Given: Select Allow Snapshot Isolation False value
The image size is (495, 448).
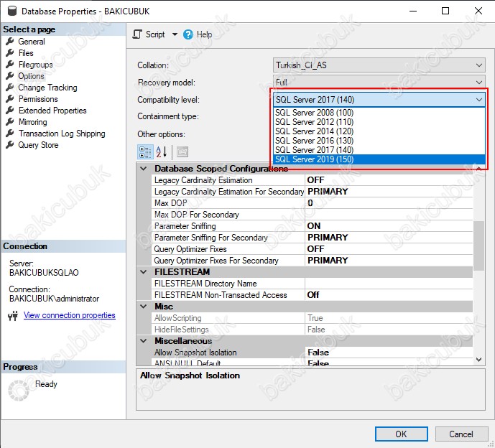Looking at the screenshot, I should 389,353.
